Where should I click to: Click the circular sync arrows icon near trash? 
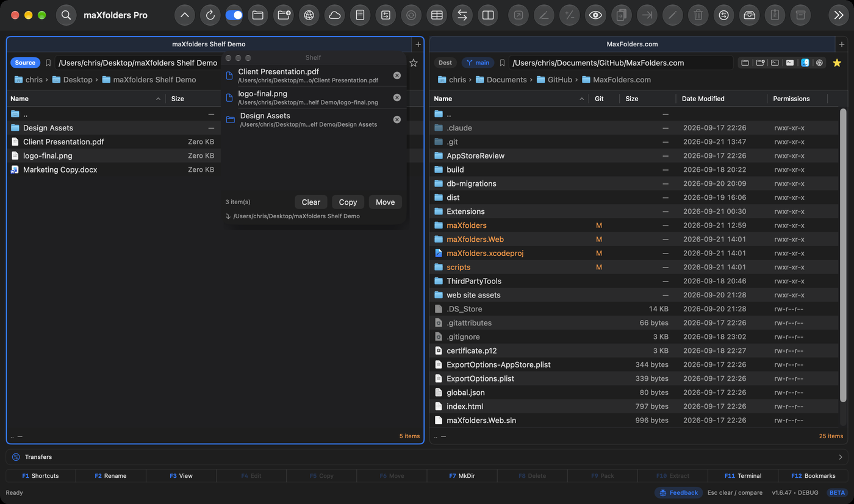(x=723, y=15)
